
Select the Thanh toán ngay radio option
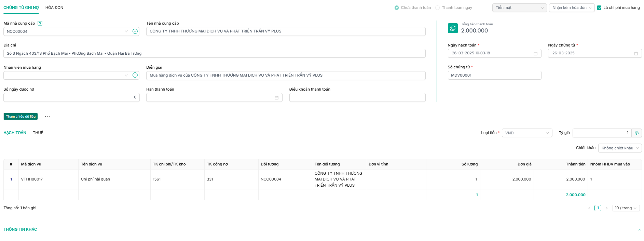click(437, 8)
